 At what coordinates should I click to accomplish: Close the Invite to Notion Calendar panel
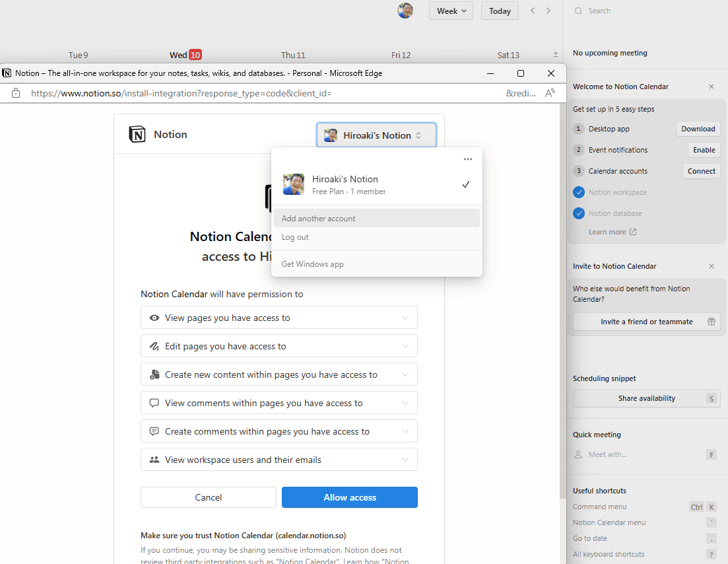(711, 266)
